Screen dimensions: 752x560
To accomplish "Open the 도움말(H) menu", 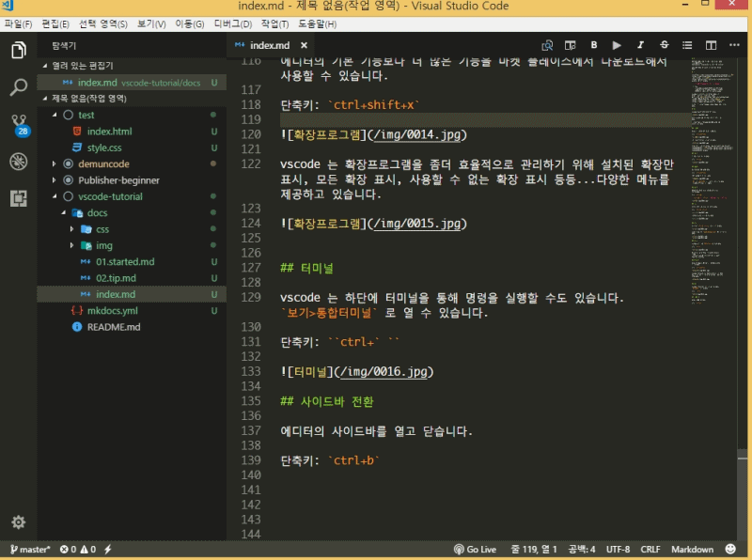I will [318, 24].
